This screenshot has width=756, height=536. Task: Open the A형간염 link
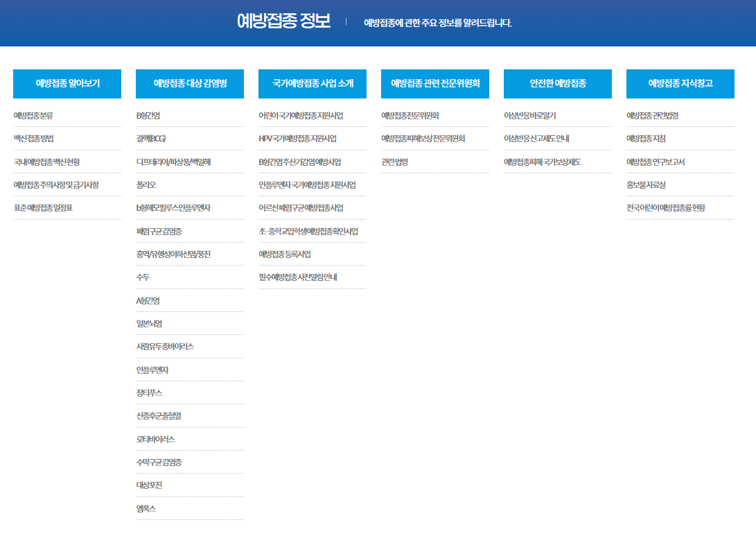click(148, 300)
